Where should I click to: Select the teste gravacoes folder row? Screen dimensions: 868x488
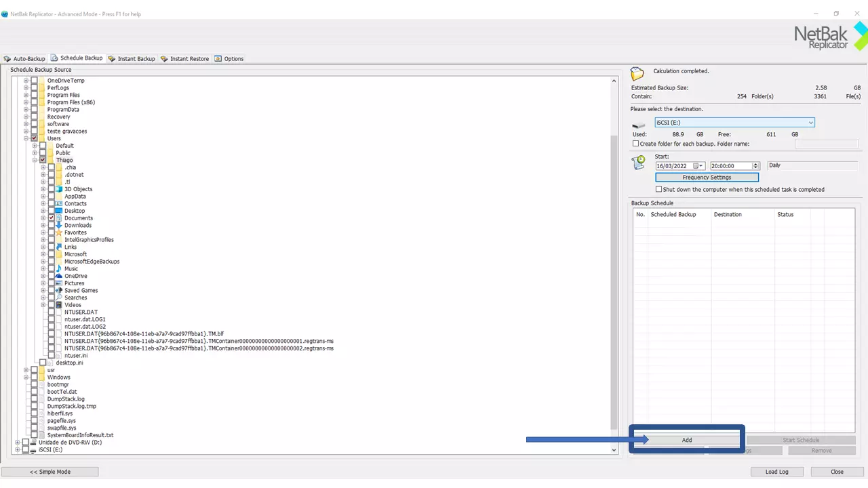point(67,131)
